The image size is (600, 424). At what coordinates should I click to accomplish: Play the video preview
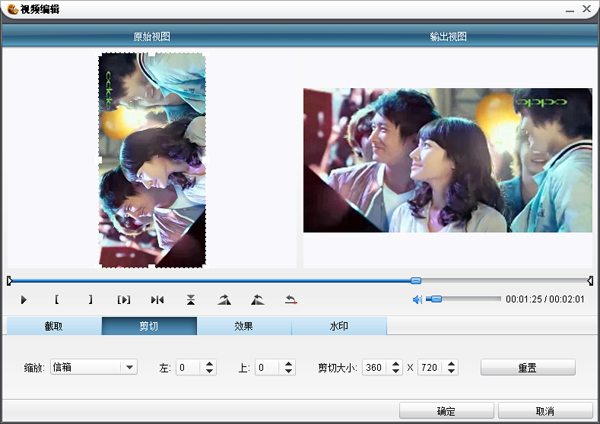[x=24, y=300]
